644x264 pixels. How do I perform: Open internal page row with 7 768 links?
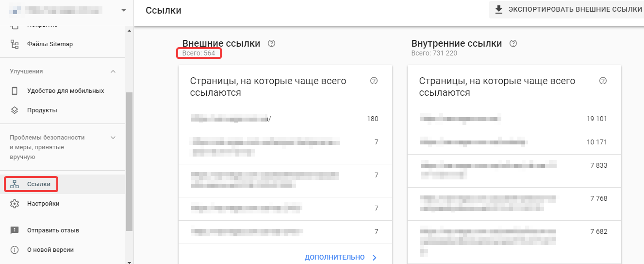tap(514, 204)
